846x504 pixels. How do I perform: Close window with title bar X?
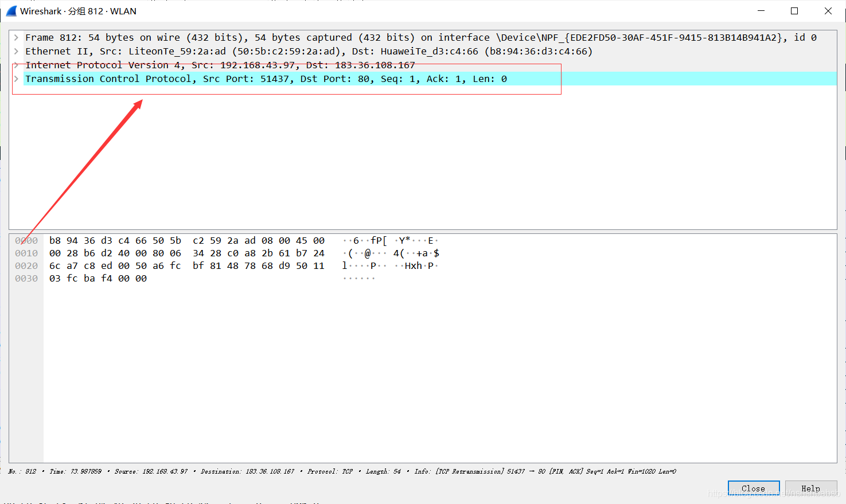pyautogui.click(x=828, y=11)
